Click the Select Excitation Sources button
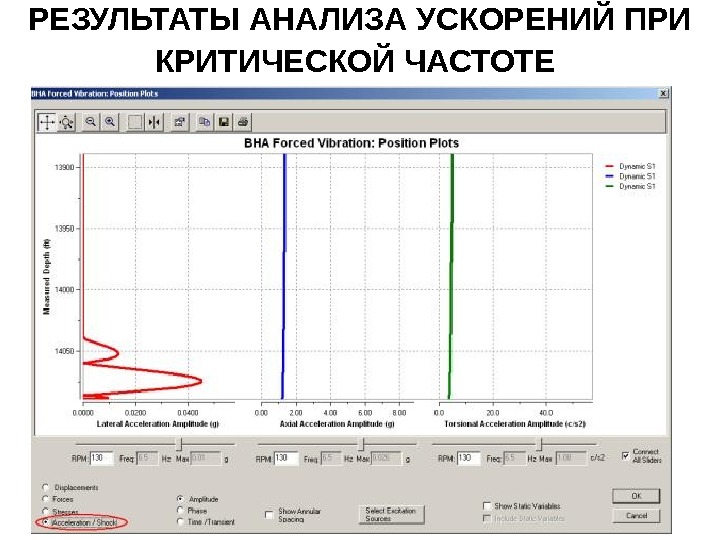The image size is (720, 540). point(391,514)
